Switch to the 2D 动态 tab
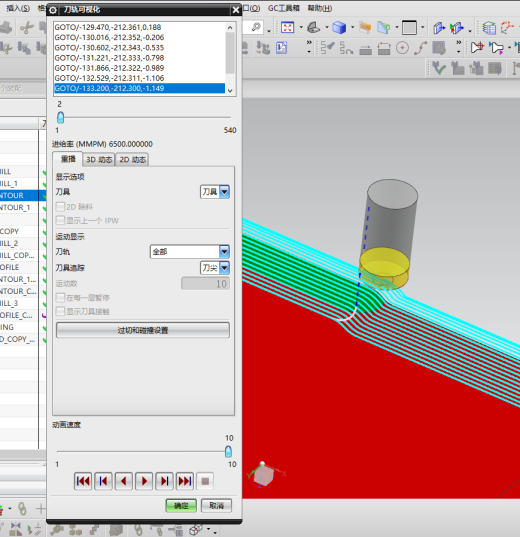The image size is (520, 537). (x=133, y=160)
